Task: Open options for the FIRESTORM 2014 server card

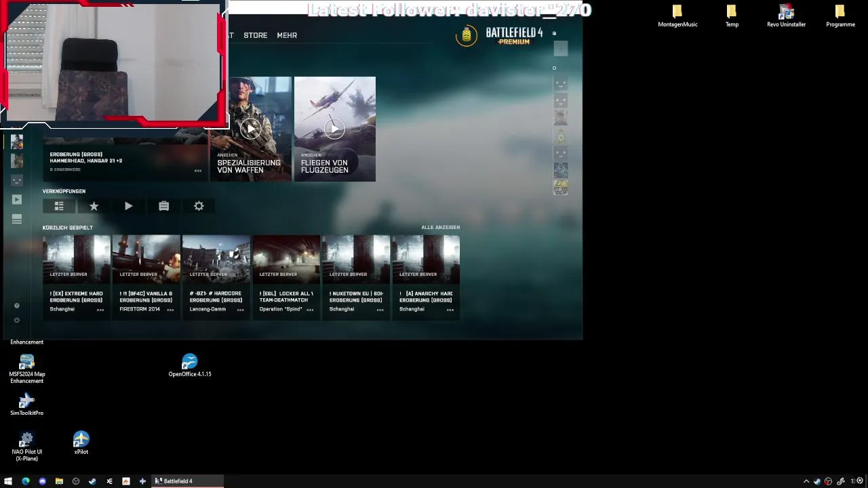Action: click(x=170, y=310)
